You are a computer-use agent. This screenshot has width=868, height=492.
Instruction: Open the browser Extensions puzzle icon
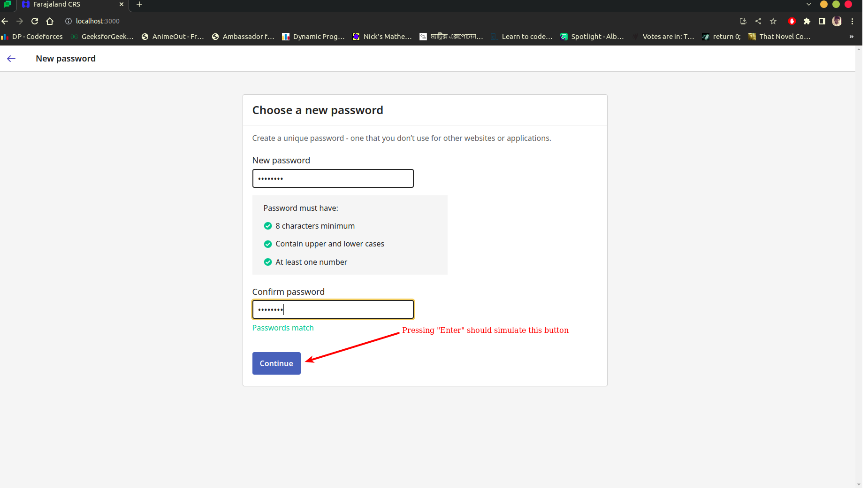(x=807, y=21)
